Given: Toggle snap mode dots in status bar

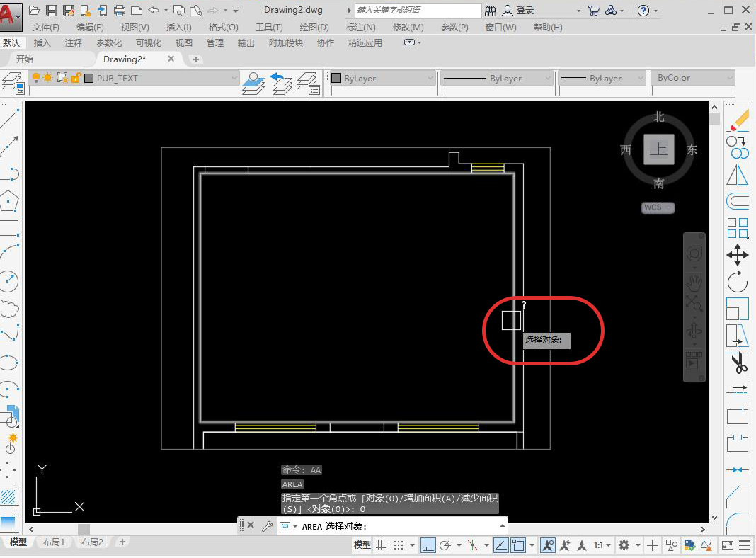Looking at the screenshot, I should 399,545.
